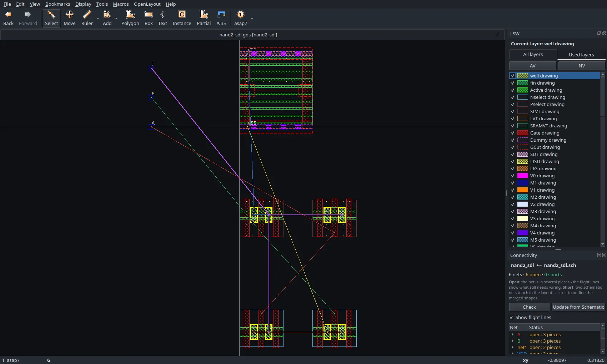Image resolution: width=607 pixels, height=364 pixels.
Task: Click the LISD drawing color swatch
Action: click(523, 161)
